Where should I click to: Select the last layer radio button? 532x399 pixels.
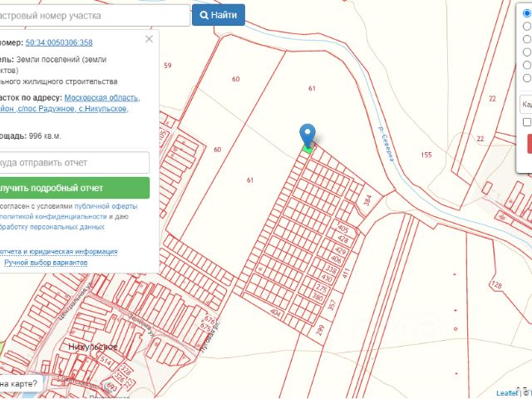[x=527, y=77]
